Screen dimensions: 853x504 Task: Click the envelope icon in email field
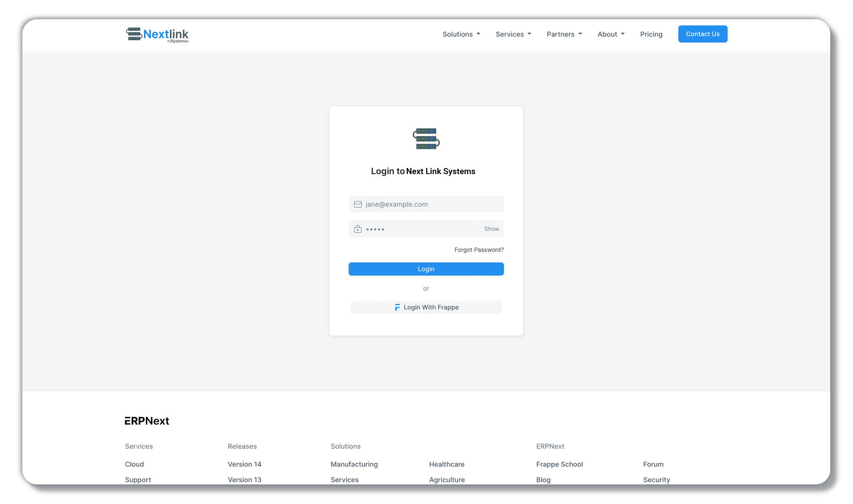pos(357,205)
